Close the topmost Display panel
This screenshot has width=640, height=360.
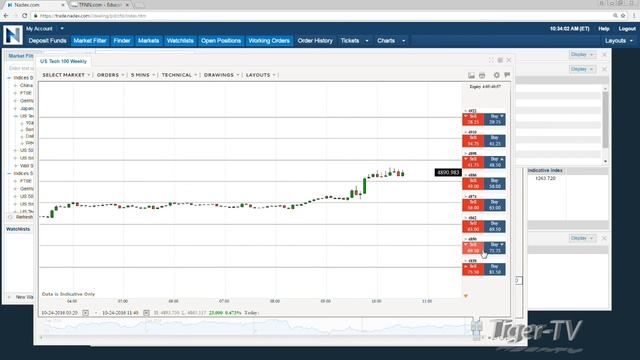point(604,55)
